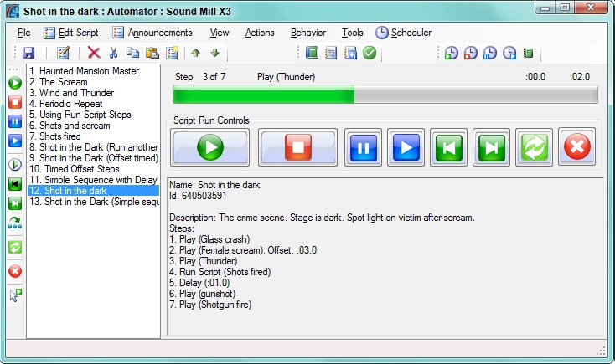Stop script with large red Stop button

(x=297, y=147)
